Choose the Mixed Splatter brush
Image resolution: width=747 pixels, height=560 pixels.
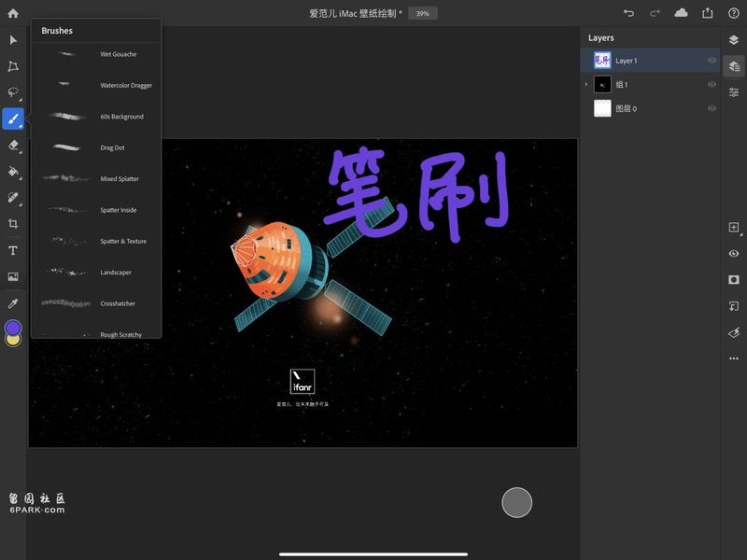pos(96,179)
